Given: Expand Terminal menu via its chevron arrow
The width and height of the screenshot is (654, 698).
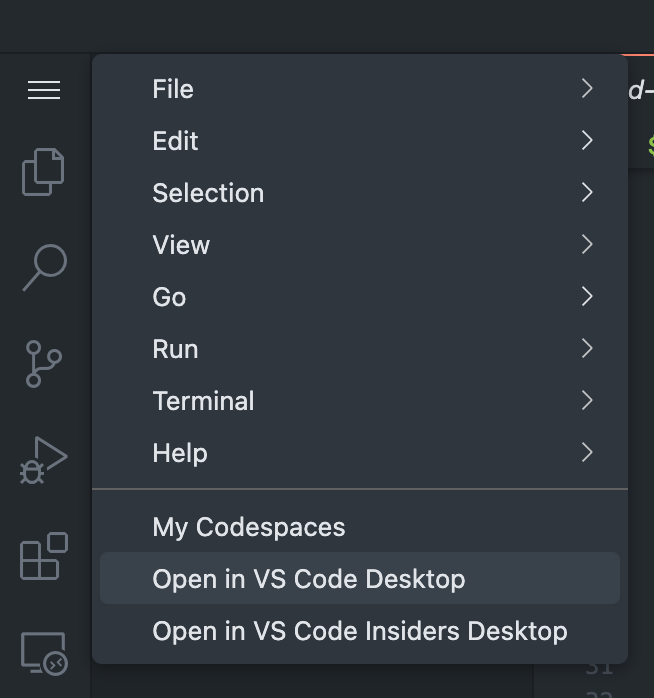Looking at the screenshot, I should (x=587, y=401).
